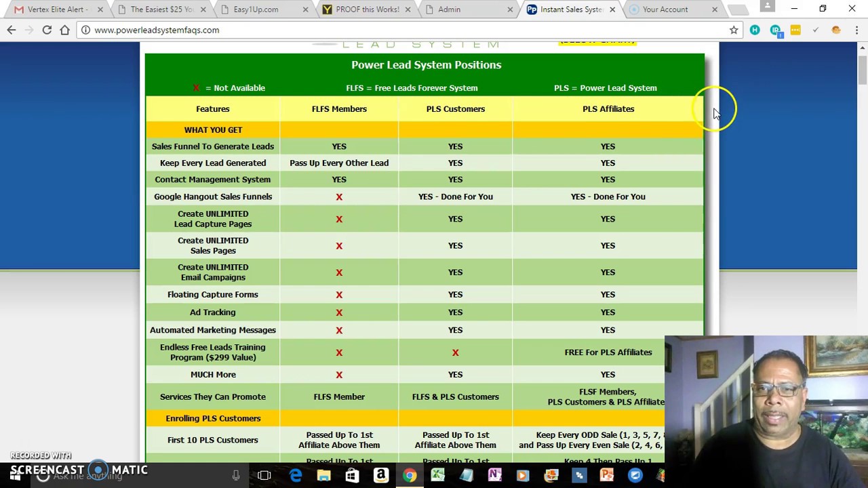Click the page scrollbar up arrow
The height and width of the screenshot is (488, 868).
[x=863, y=47]
